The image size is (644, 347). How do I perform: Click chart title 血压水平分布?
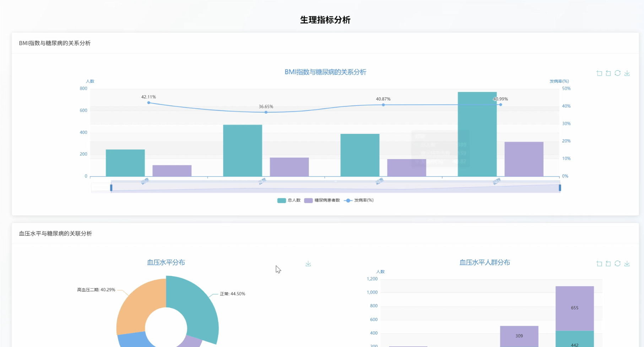pyautogui.click(x=166, y=262)
